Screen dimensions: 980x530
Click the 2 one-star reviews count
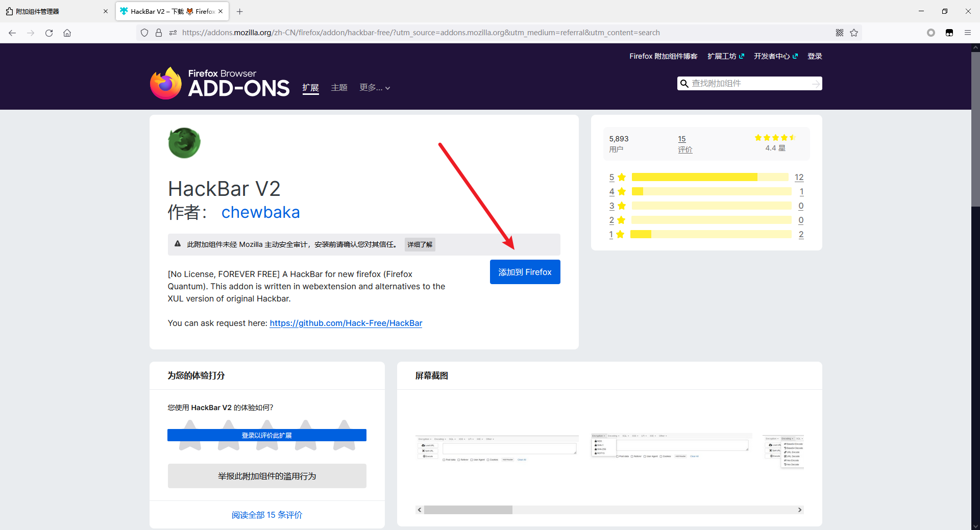pos(801,234)
